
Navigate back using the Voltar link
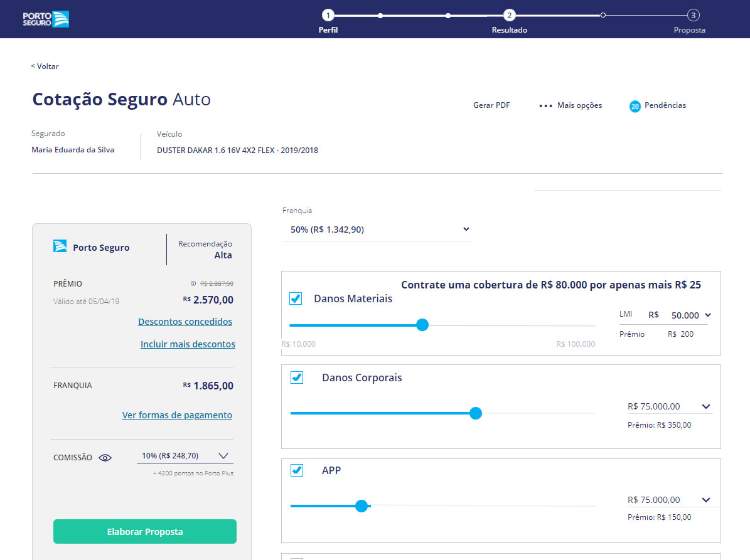click(x=44, y=66)
